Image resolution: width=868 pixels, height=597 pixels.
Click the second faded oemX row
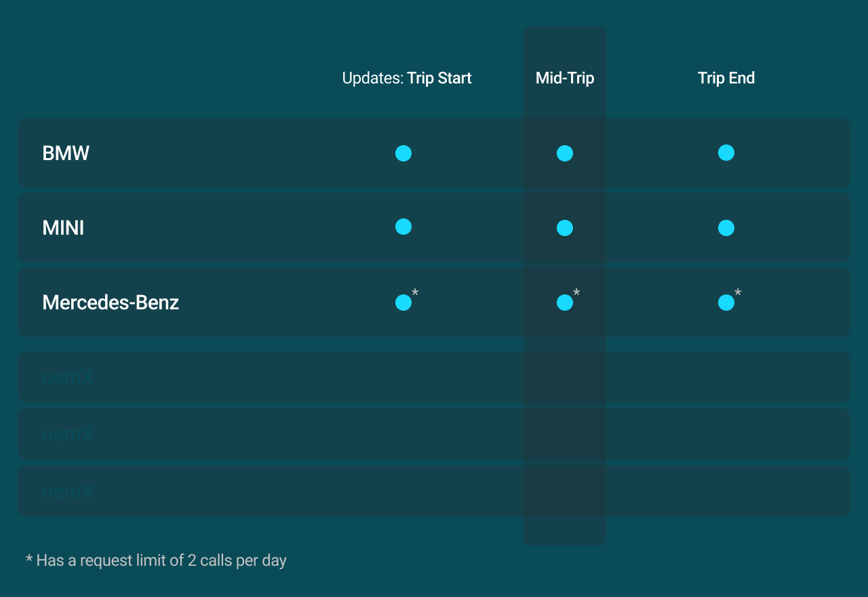(67, 434)
